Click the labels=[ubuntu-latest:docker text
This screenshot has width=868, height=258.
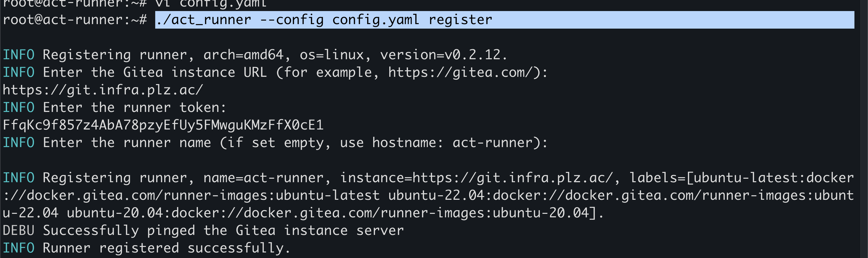click(741, 178)
